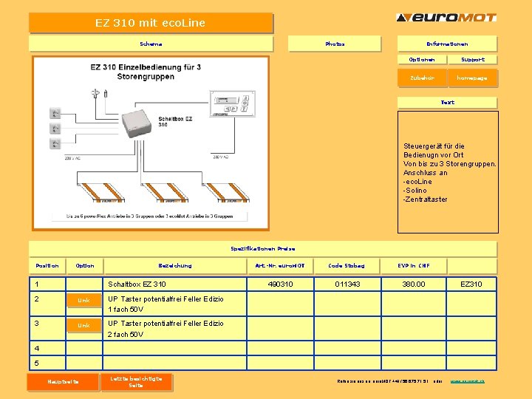
Task: Open the Schema section
Action: 151,44
